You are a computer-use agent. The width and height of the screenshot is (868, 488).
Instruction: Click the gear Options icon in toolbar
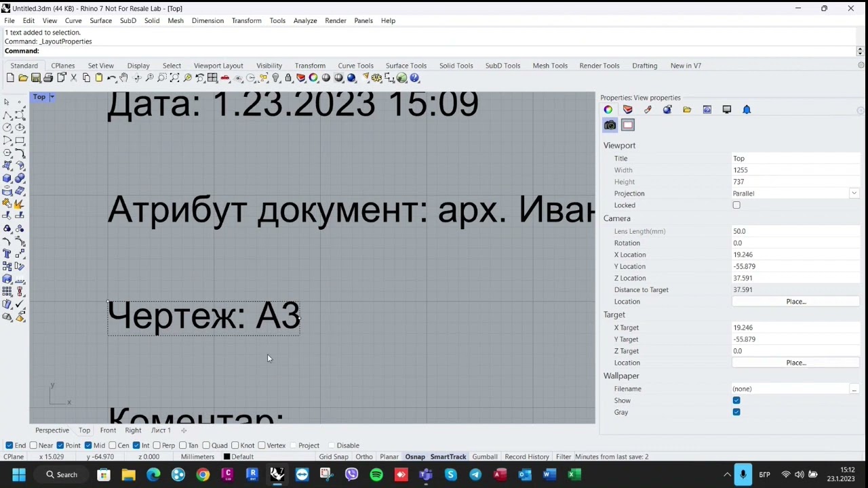pyautogui.click(x=376, y=78)
